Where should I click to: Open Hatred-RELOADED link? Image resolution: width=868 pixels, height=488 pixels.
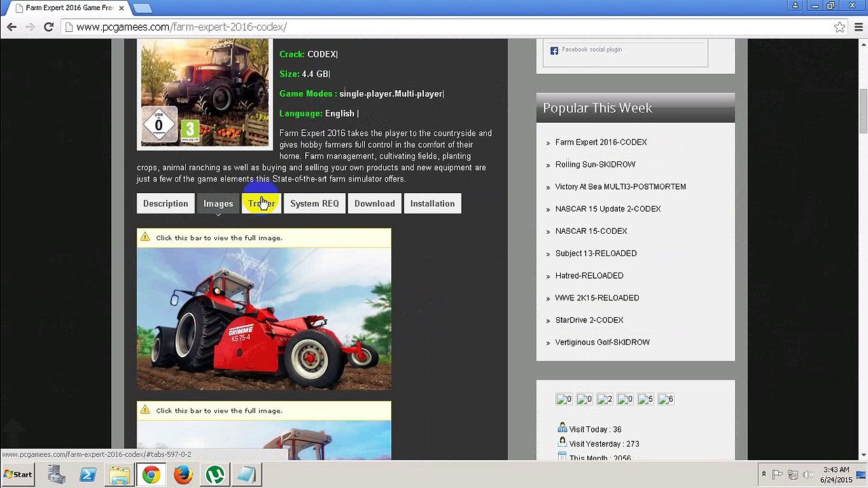589,276
